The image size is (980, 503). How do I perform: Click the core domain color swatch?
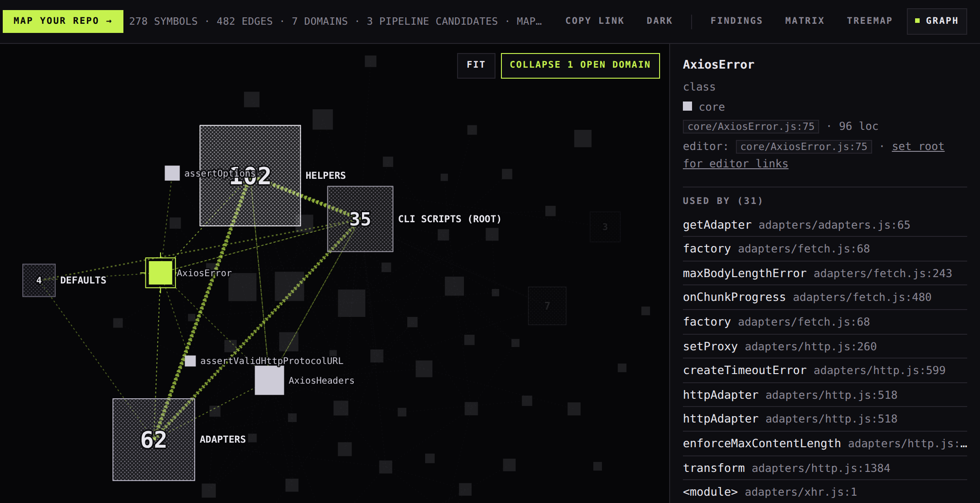point(687,107)
